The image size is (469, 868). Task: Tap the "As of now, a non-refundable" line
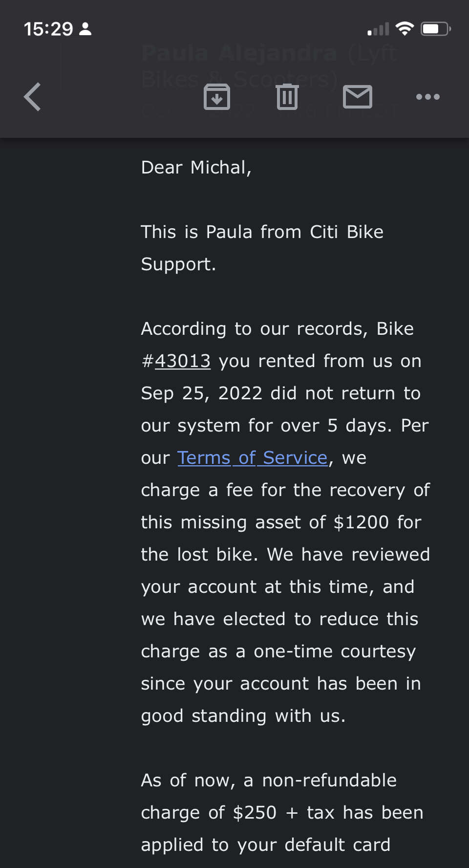pos(269,781)
